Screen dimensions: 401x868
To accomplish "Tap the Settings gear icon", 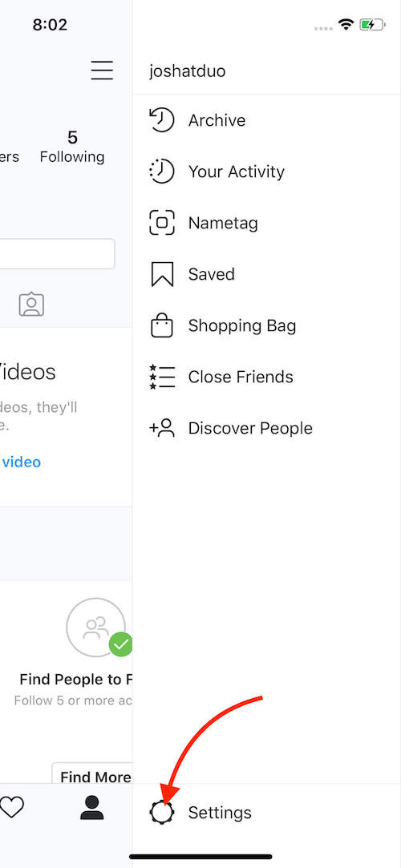I will [x=162, y=812].
